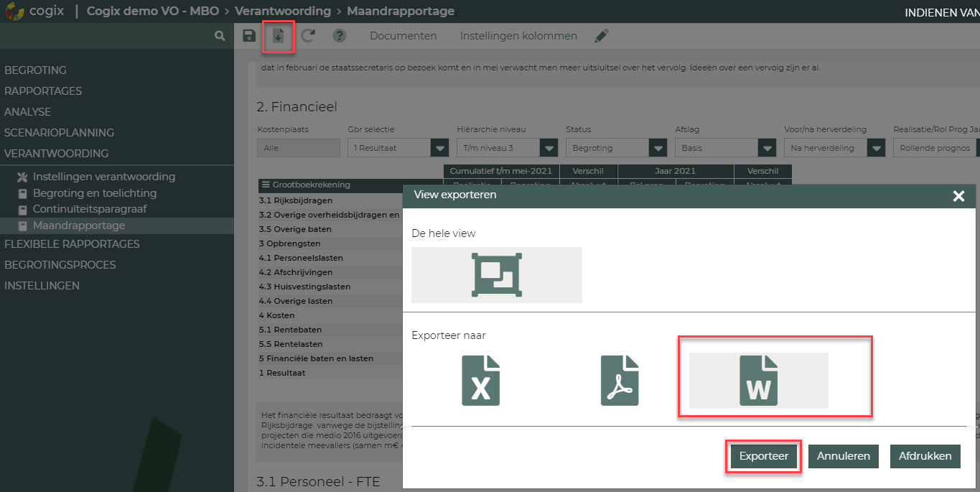
Task: Open the FLEXIBELE RAPPORTAGES menu section
Action: tap(72, 244)
